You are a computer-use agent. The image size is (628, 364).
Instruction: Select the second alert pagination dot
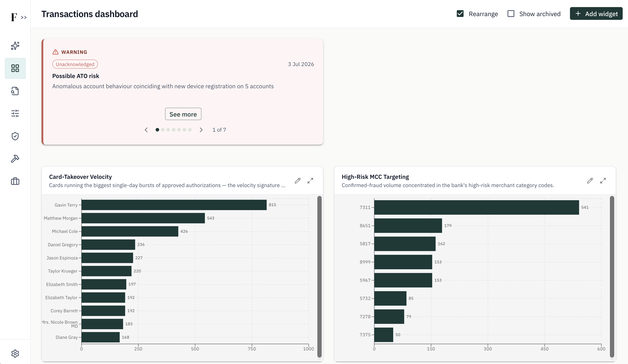(x=163, y=130)
